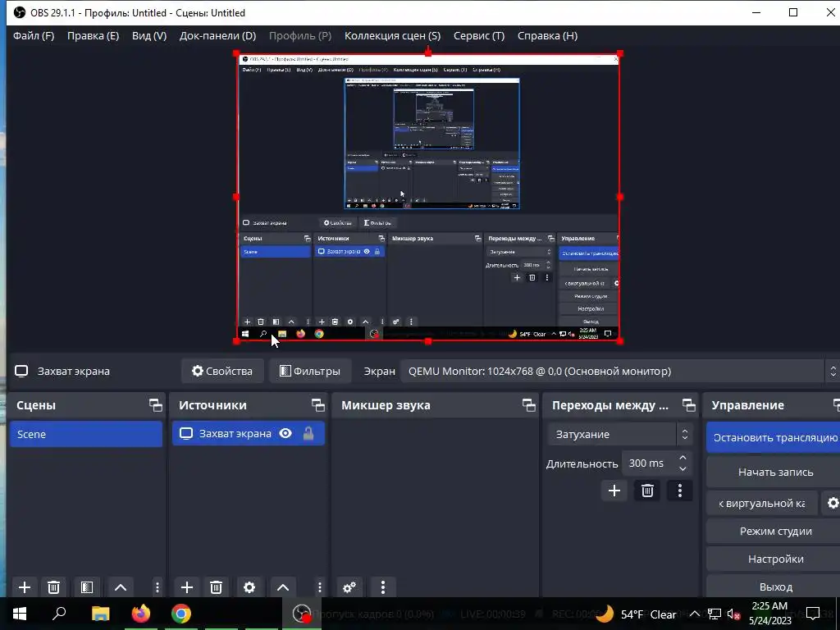
Task: Open Windows taskbar search
Action: (59, 614)
